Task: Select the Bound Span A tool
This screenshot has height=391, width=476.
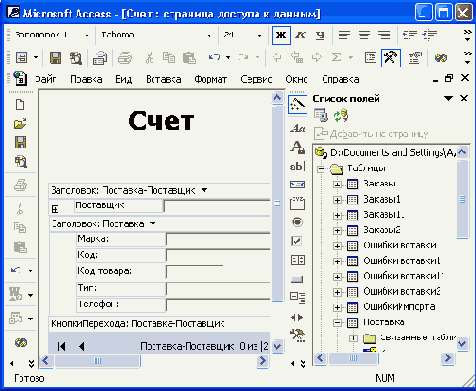Action: [297, 147]
